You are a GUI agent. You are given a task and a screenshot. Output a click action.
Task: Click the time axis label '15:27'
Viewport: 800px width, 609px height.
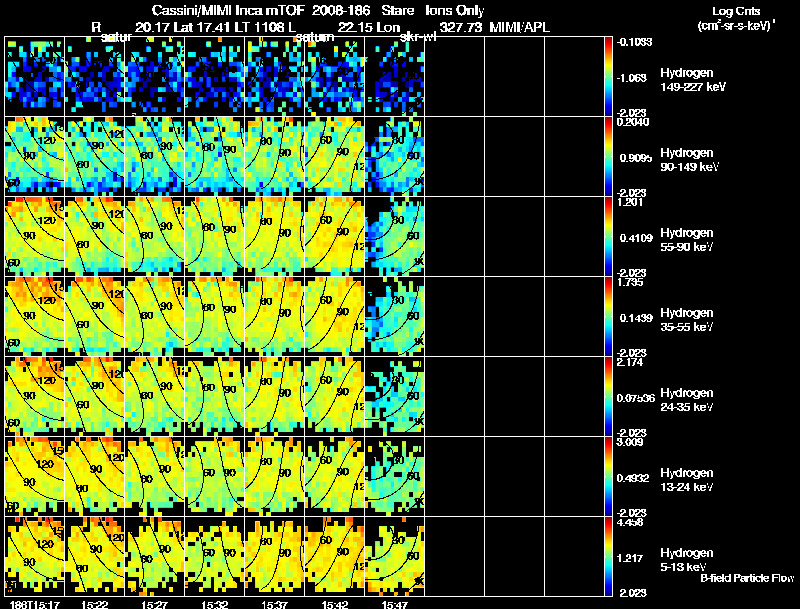pos(154,604)
